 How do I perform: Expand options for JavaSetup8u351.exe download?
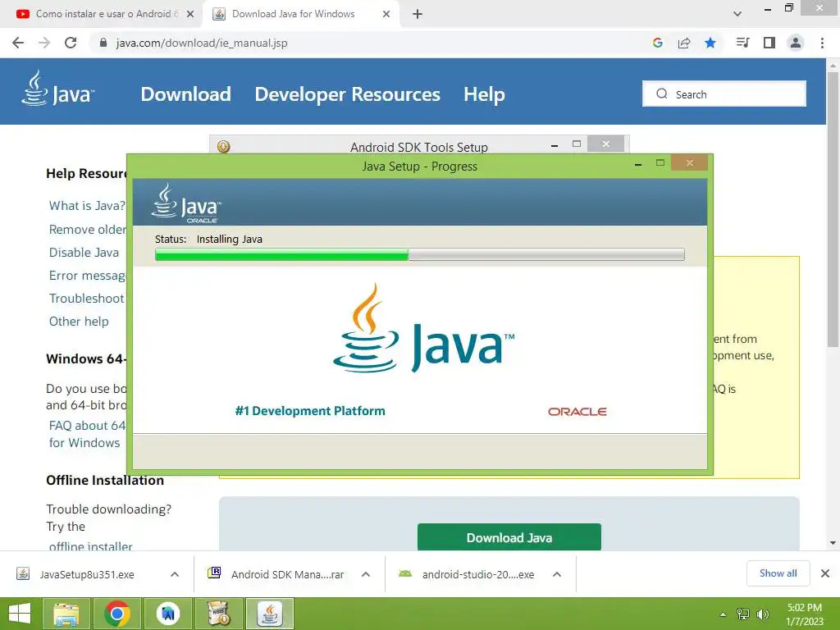(x=175, y=574)
